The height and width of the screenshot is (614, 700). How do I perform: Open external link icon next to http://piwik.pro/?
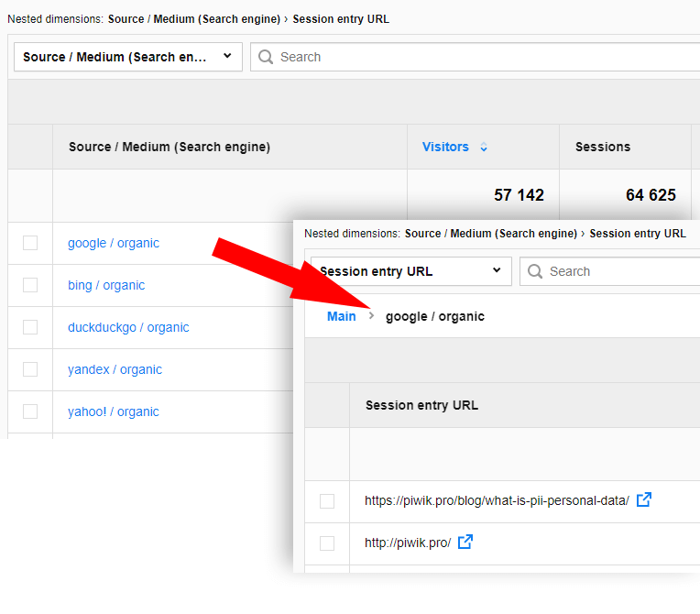465,543
